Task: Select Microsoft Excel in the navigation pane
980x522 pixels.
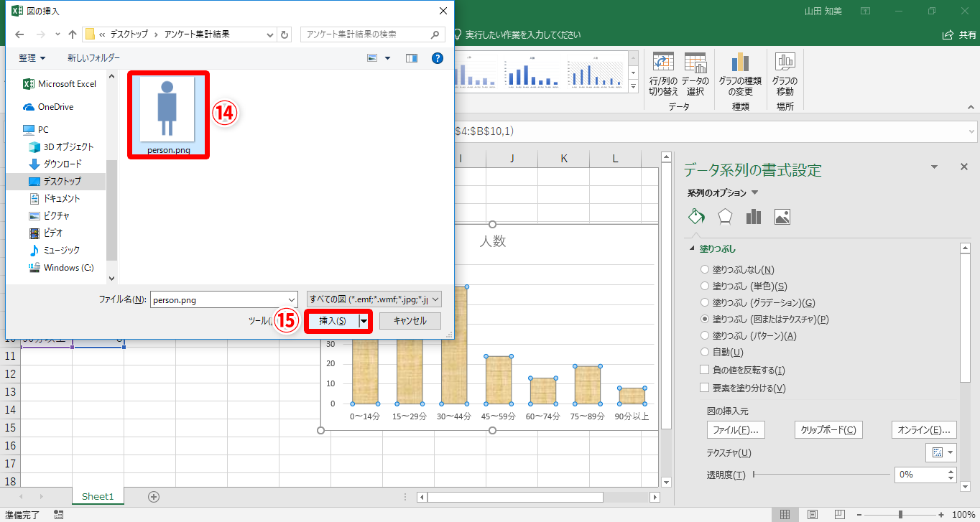Action: click(60, 84)
